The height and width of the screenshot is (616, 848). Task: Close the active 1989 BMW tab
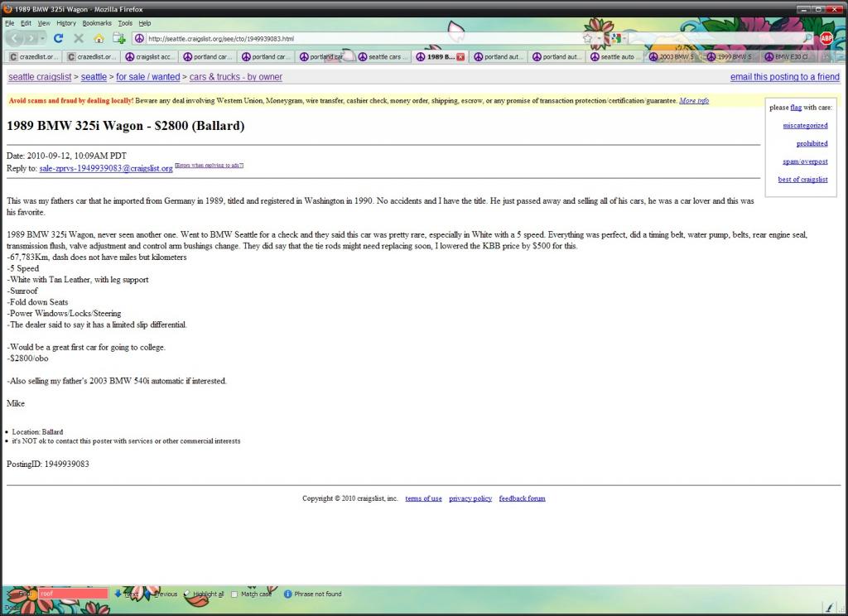pos(460,57)
